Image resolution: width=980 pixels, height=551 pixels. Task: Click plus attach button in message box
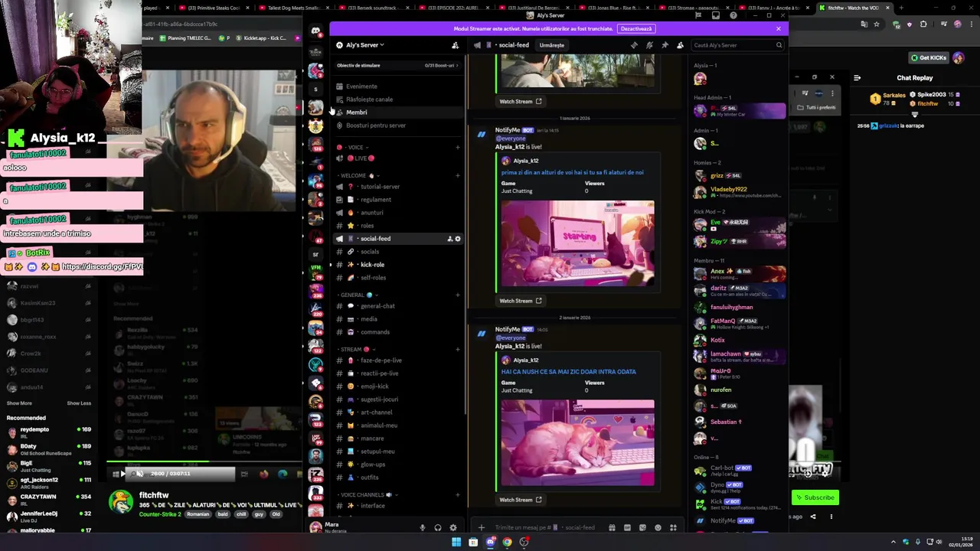[x=481, y=527]
